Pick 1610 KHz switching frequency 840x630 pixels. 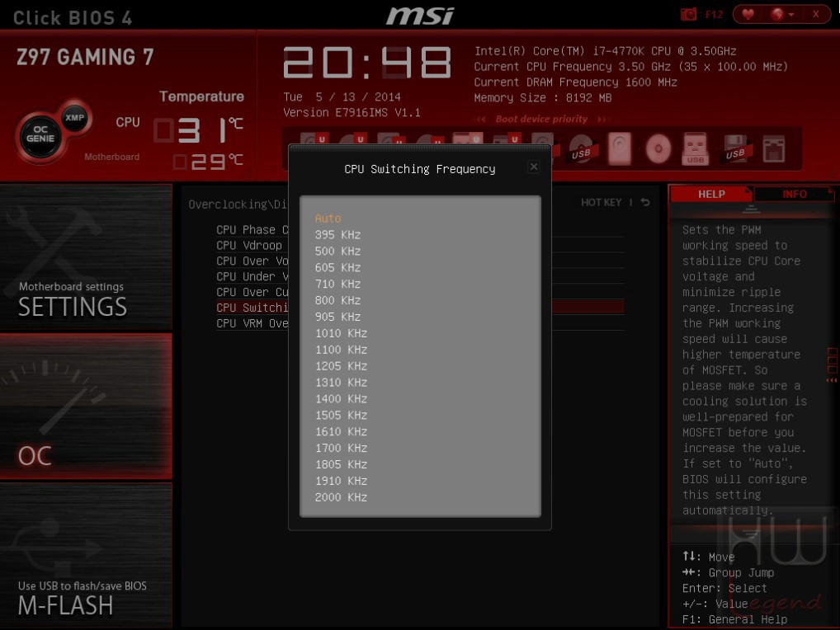point(342,432)
